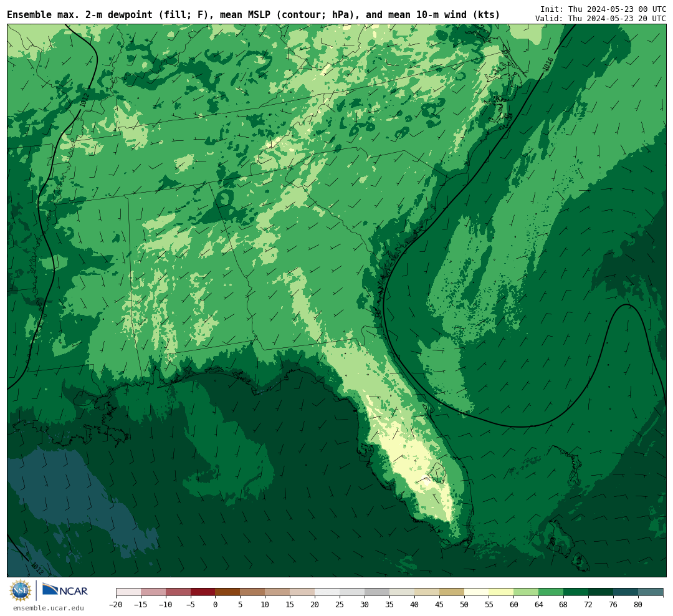Click the colorbar tick label -20
Screen dimensions: 673x616
(x=116, y=605)
